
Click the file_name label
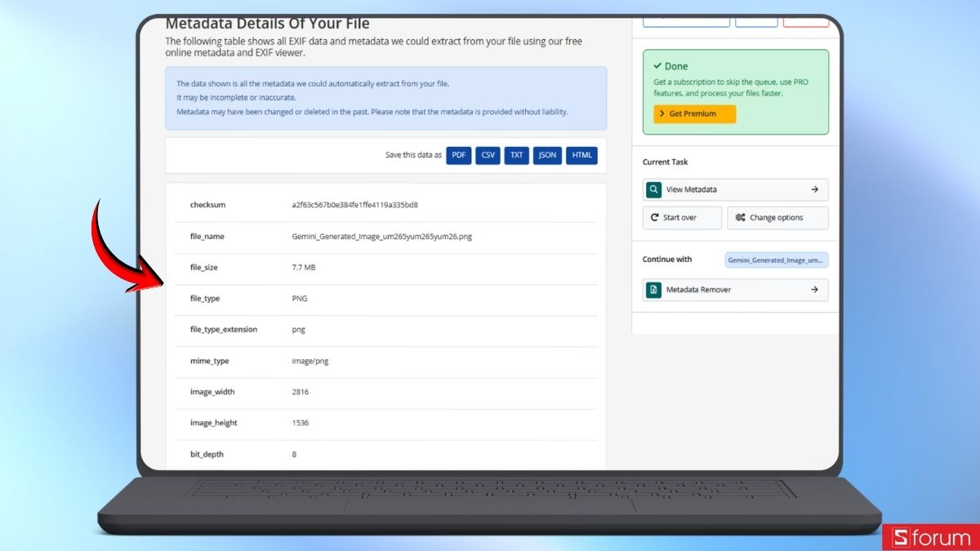207,236
